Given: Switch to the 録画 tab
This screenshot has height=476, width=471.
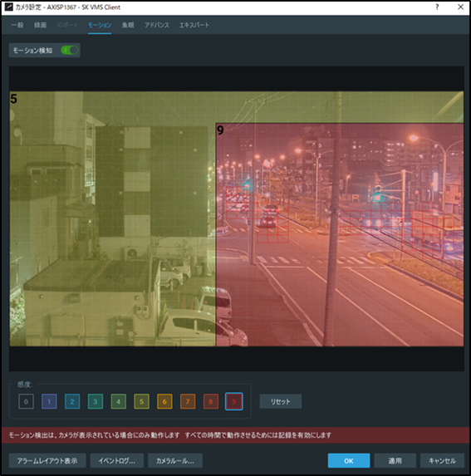Looking at the screenshot, I should [40, 25].
